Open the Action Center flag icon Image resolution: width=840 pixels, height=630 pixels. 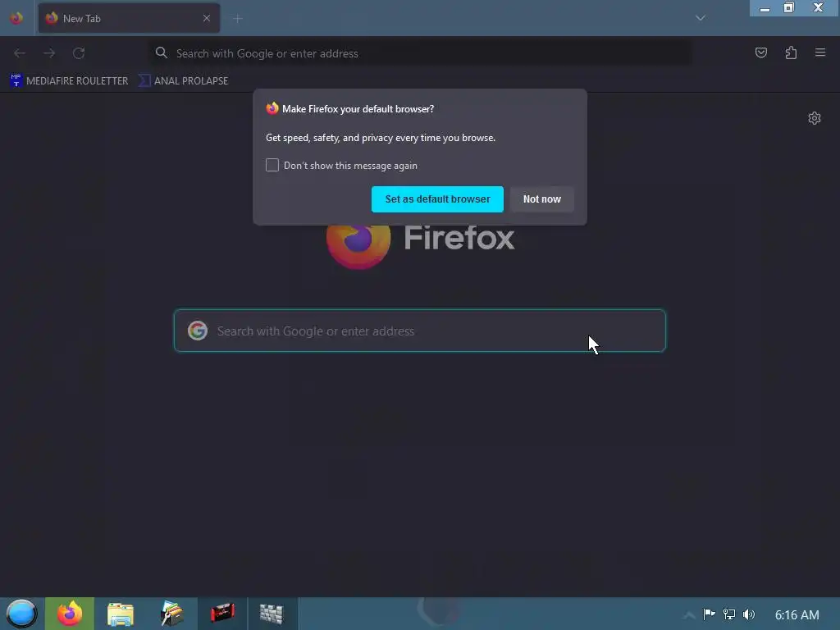(709, 614)
